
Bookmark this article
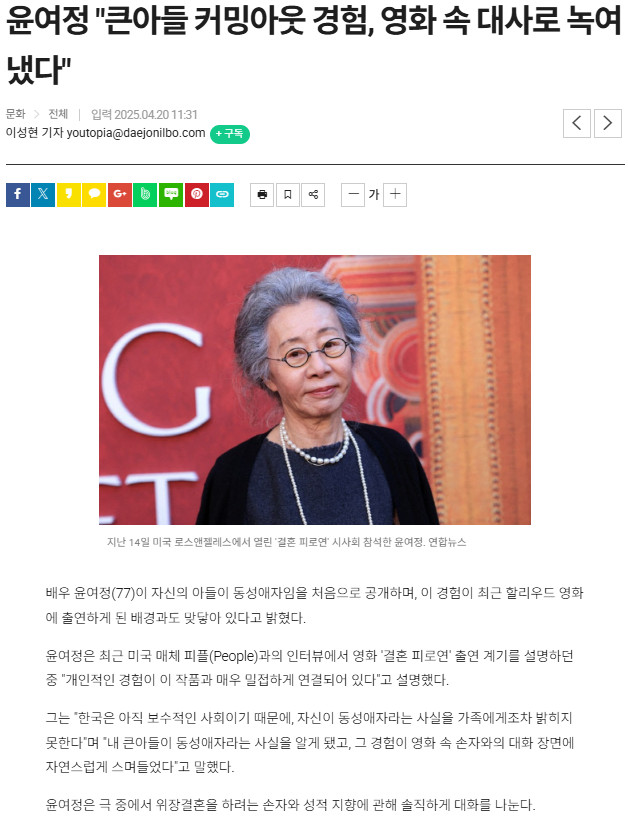[x=288, y=195]
